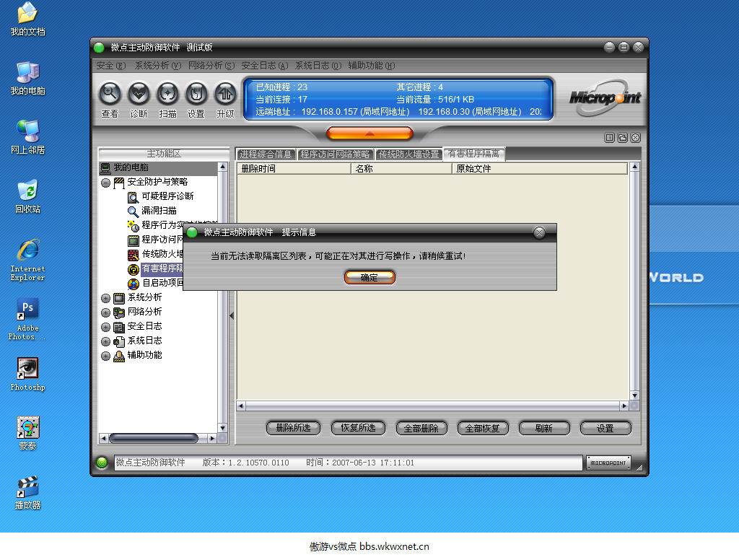Confirm the message with 确定
Viewport: 739px width, 560px height.
pos(369,278)
